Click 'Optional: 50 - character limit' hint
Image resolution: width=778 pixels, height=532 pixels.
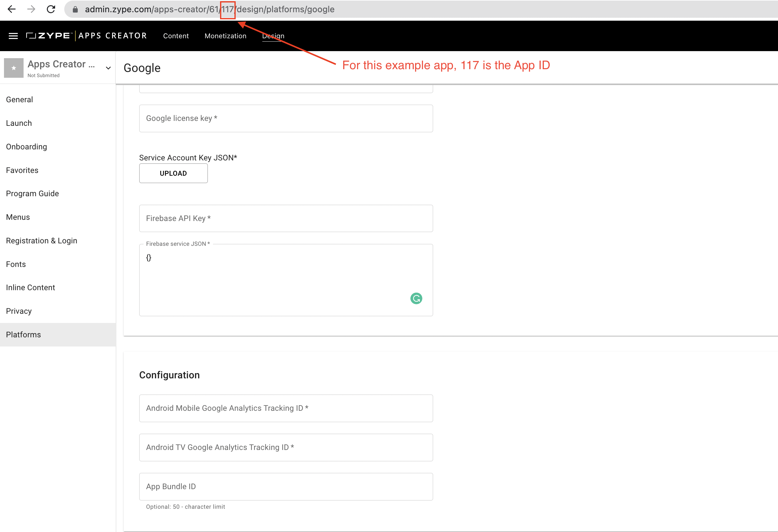click(185, 507)
